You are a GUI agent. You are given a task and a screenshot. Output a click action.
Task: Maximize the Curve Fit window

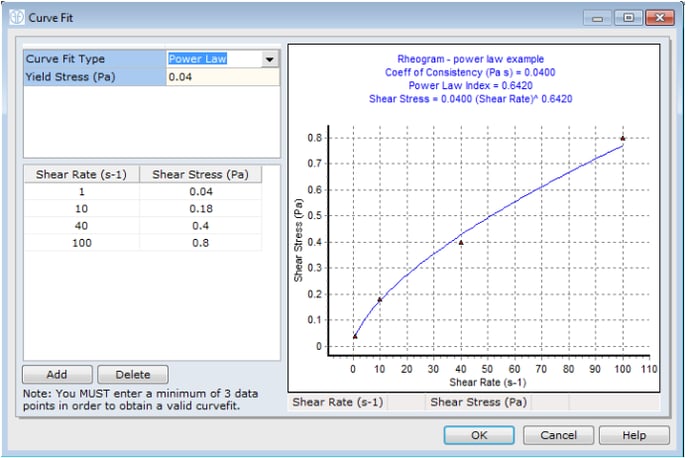628,17
